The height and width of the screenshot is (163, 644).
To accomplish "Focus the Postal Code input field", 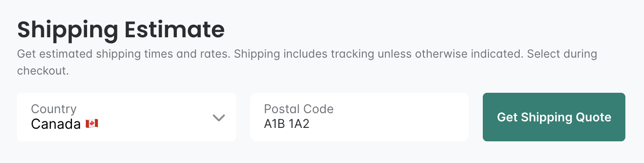I will pyautogui.click(x=359, y=117).
